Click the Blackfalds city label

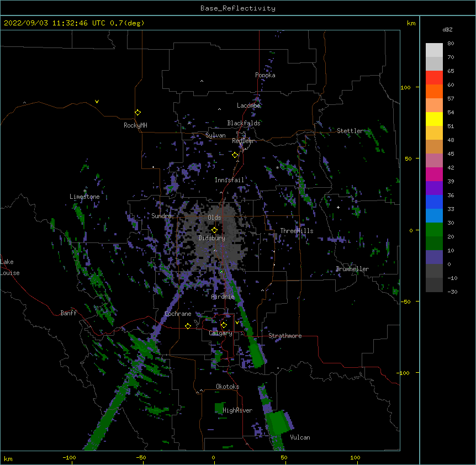(x=244, y=123)
